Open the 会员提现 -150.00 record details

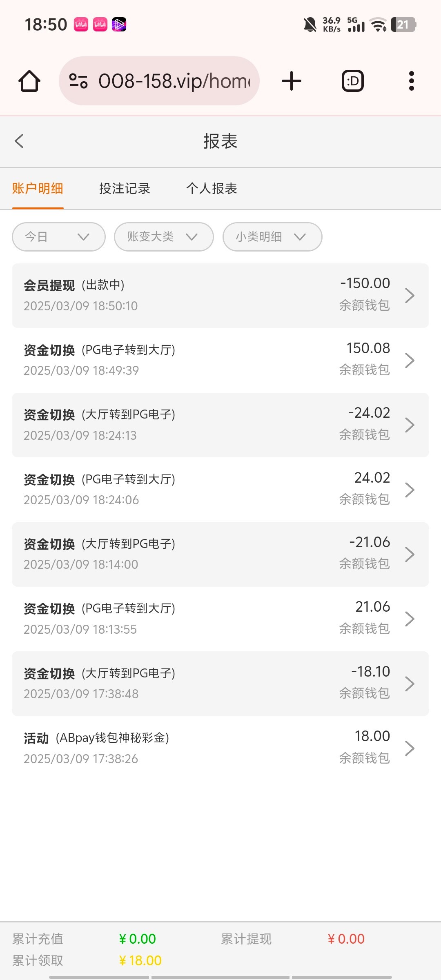click(220, 295)
